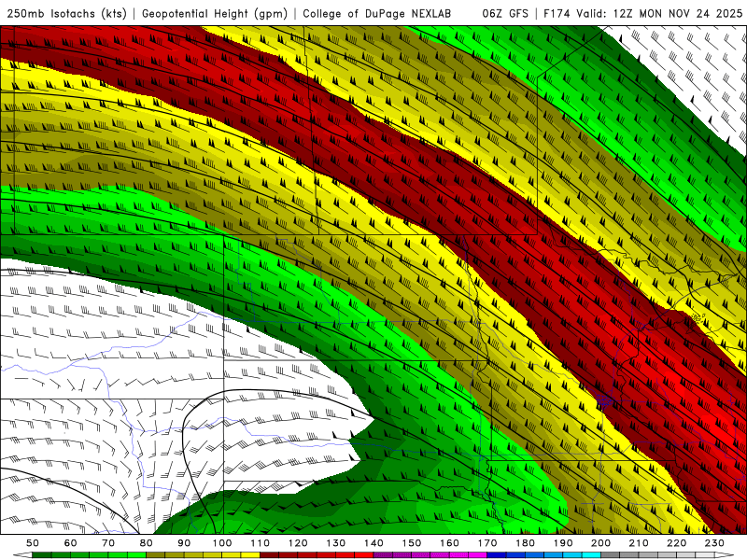This screenshot has height=560, width=747.
Task: Select the "06Z GFS" model run text
Action: coord(505,13)
